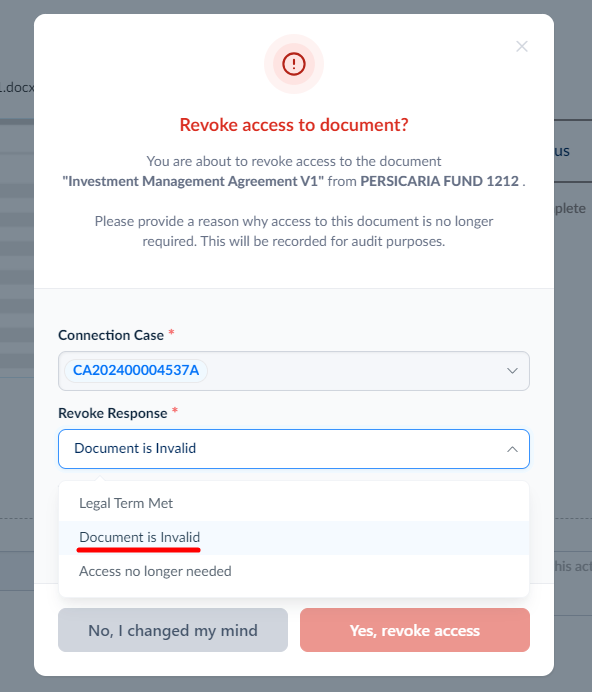Click the red exclamation warning icon
Image resolution: width=592 pixels, height=692 pixels.
[294, 64]
